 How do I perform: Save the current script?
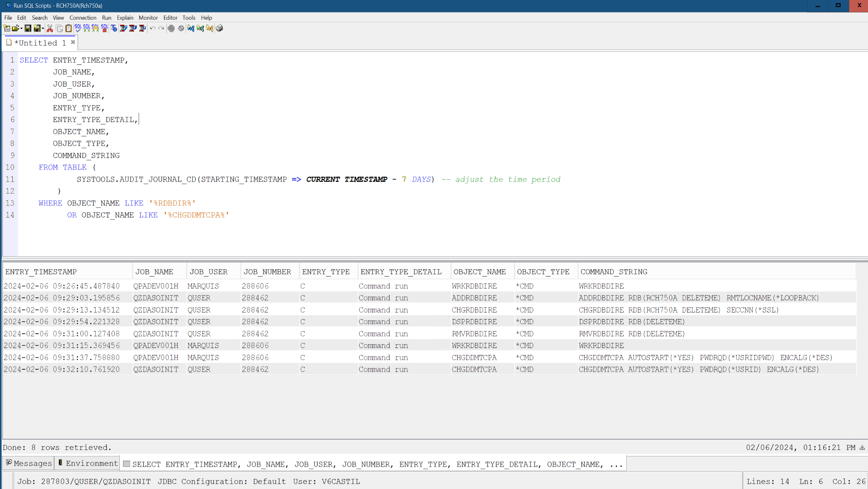coord(27,28)
